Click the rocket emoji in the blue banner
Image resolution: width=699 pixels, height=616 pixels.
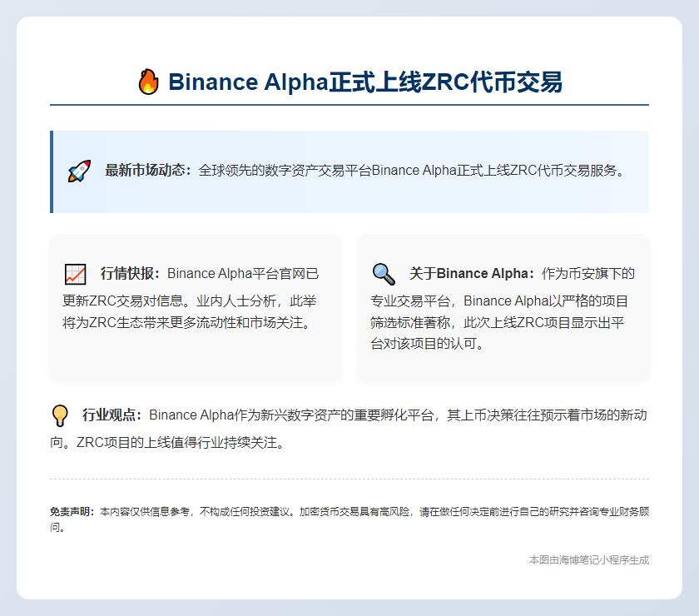[x=79, y=171]
